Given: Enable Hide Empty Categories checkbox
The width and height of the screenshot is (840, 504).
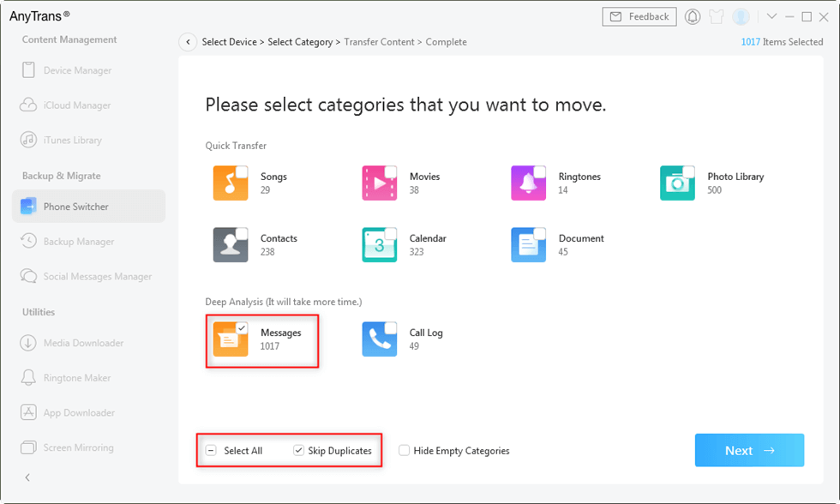Looking at the screenshot, I should [x=405, y=451].
